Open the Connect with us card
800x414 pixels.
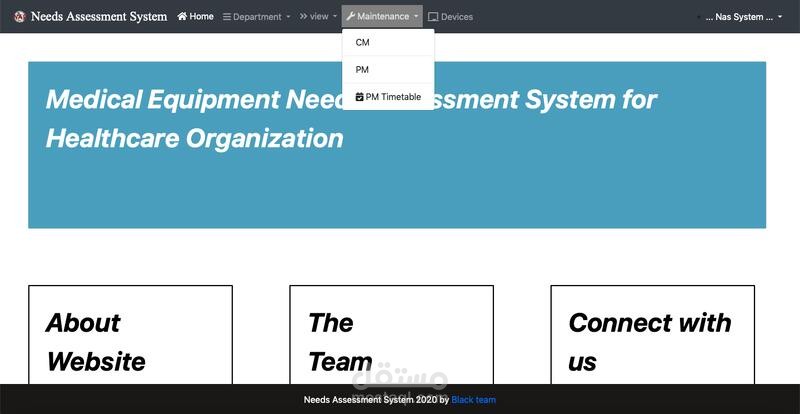click(x=653, y=335)
